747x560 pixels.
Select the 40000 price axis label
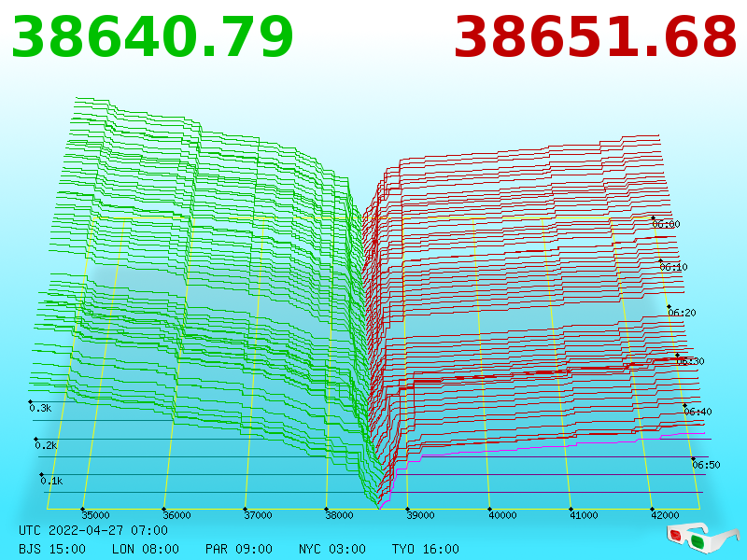coord(502,515)
